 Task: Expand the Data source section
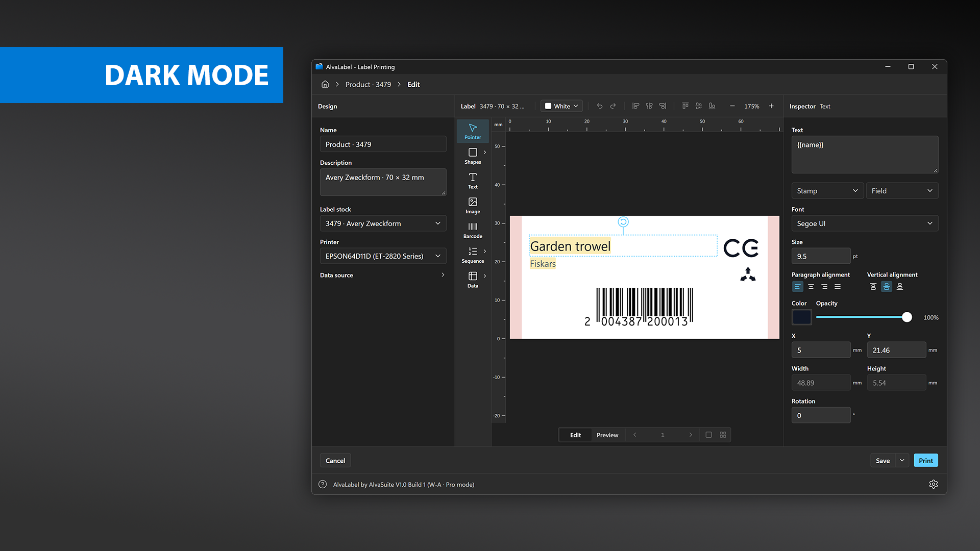click(383, 275)
